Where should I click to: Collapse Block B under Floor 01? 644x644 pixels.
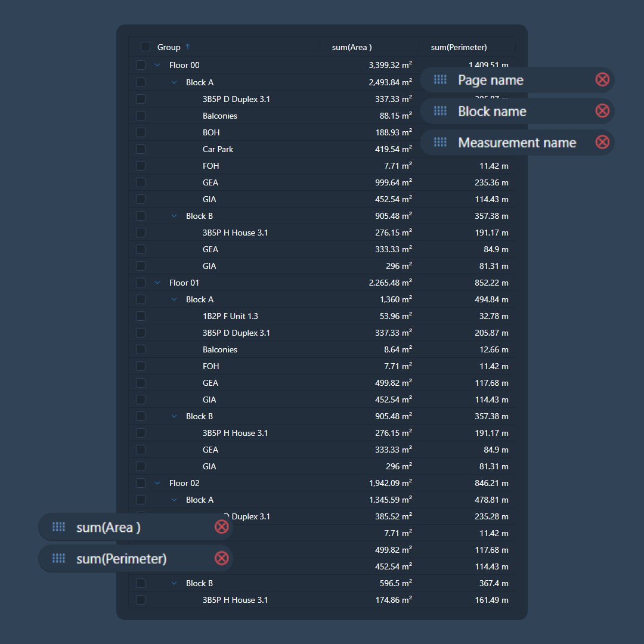pyautogui.click(x=174, y=416)
